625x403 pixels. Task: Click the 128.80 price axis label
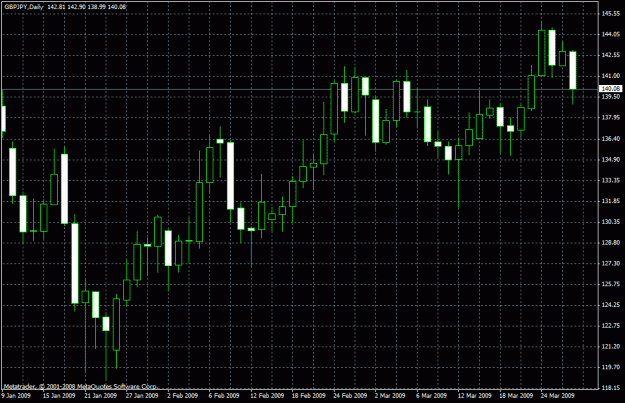coord(611,242)
